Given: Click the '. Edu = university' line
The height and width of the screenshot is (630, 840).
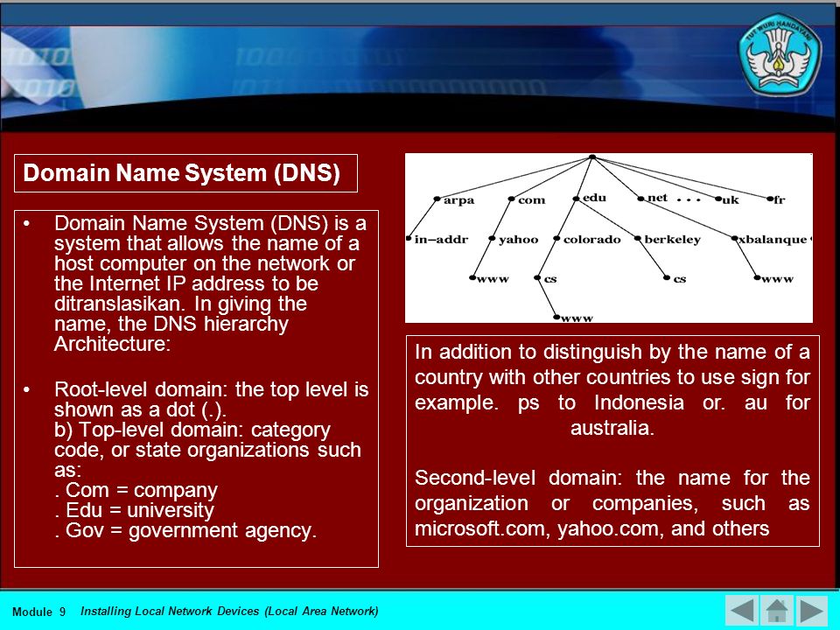Looking at the screenshot, I should tap(135, 510).
